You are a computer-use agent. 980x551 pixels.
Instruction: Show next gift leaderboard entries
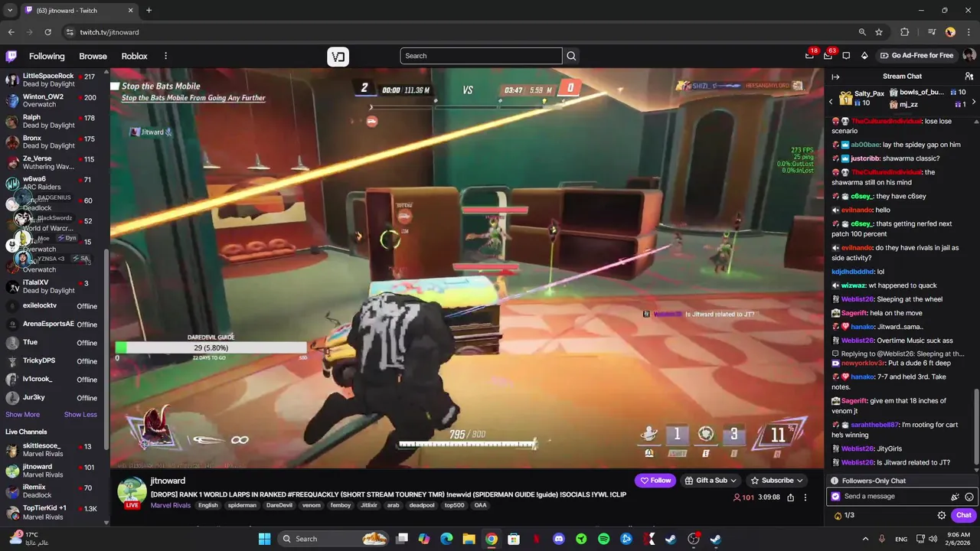974,101
